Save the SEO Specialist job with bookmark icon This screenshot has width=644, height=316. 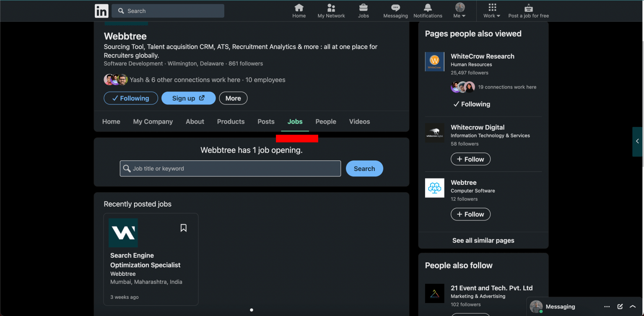183,228
